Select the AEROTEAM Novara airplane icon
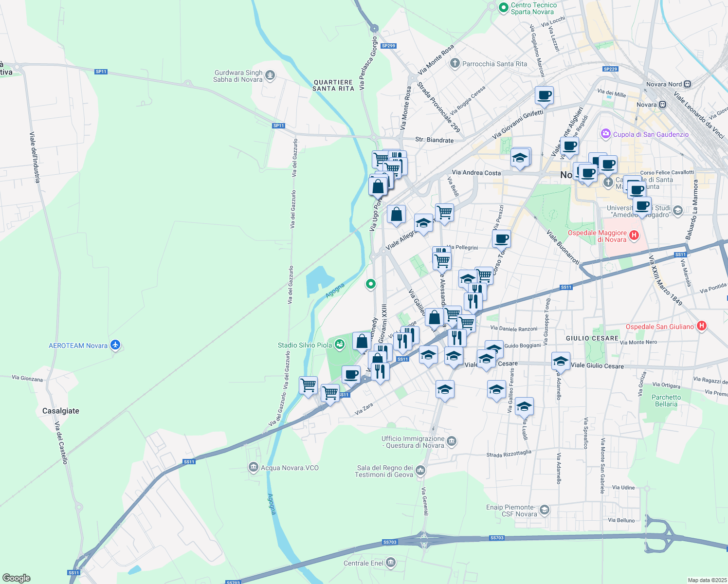The height and width of the screenshot is (584, 728). pos(115,345)
